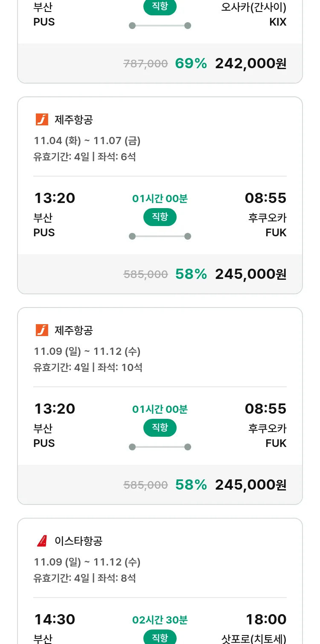Select the 242,000원 Osaka fare
This screenshot has height=644, width=320.
click(x=250, y=64)
